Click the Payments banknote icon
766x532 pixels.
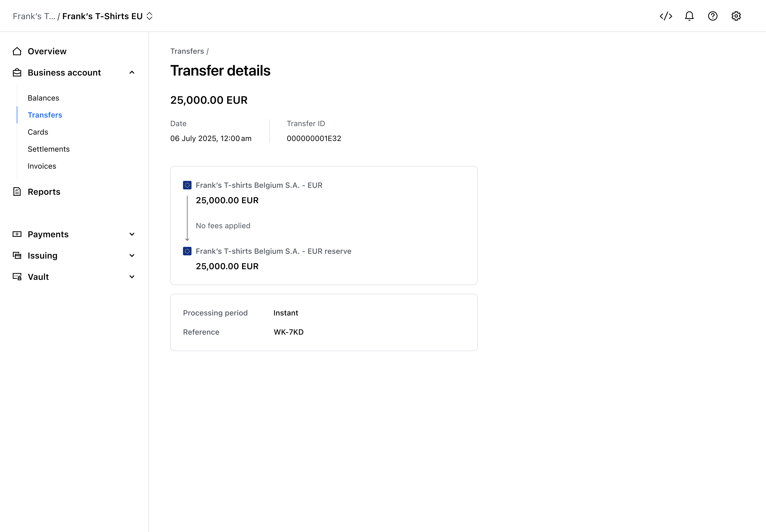(x=17, y=234)
